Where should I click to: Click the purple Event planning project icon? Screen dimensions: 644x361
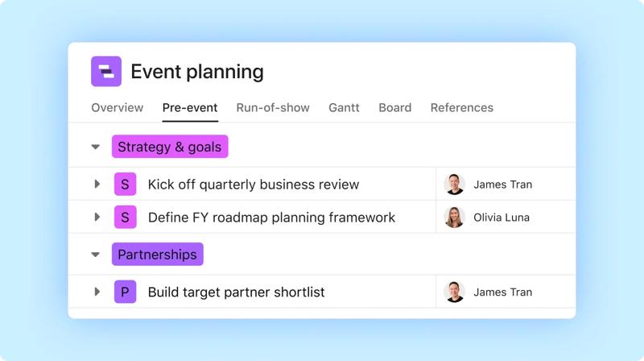[x=106, y=72]
